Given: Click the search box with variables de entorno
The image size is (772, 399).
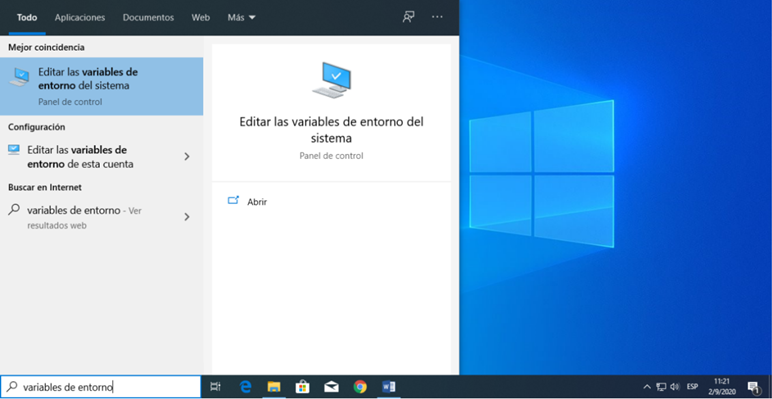Looking at the screenshot, I should 100,387.
